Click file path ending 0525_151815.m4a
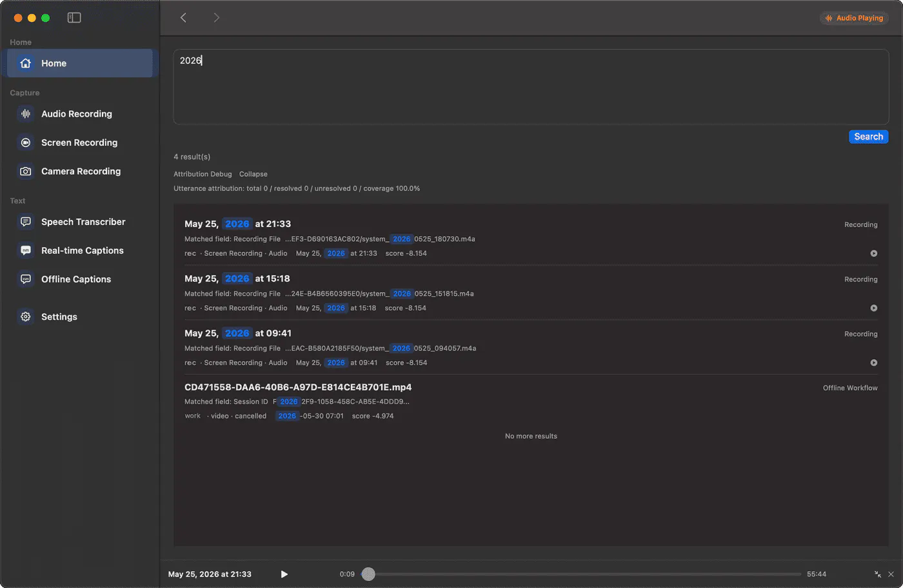 (379, 294)
